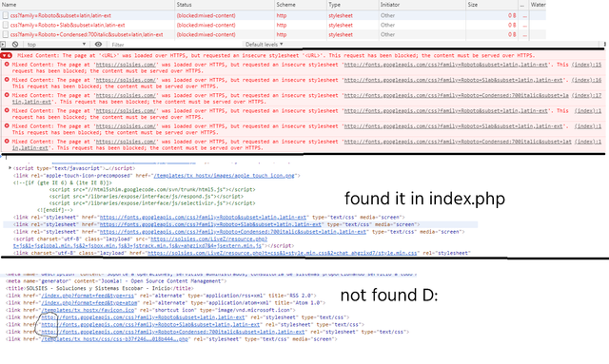Click the error icon of the sixth solsies.com message
This screenshot has height=364, width=609.
tap(7, 142)
